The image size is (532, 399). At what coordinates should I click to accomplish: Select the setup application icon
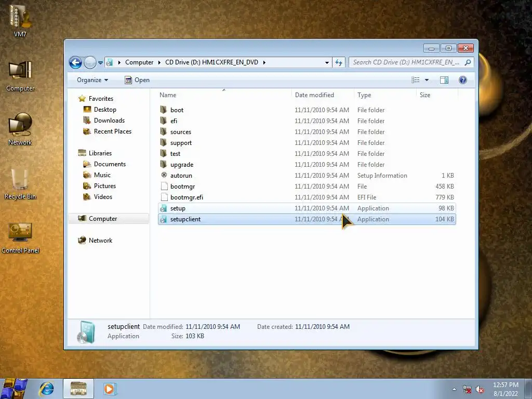pyautogui.click(x=164, y=208)
